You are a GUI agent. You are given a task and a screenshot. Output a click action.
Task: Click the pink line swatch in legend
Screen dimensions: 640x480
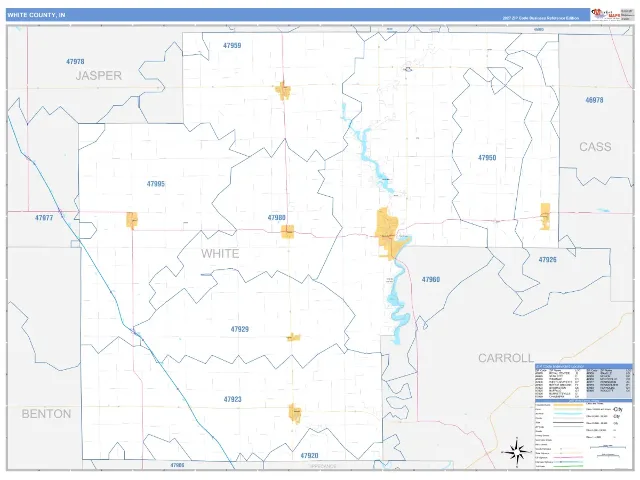pos(569,458)
